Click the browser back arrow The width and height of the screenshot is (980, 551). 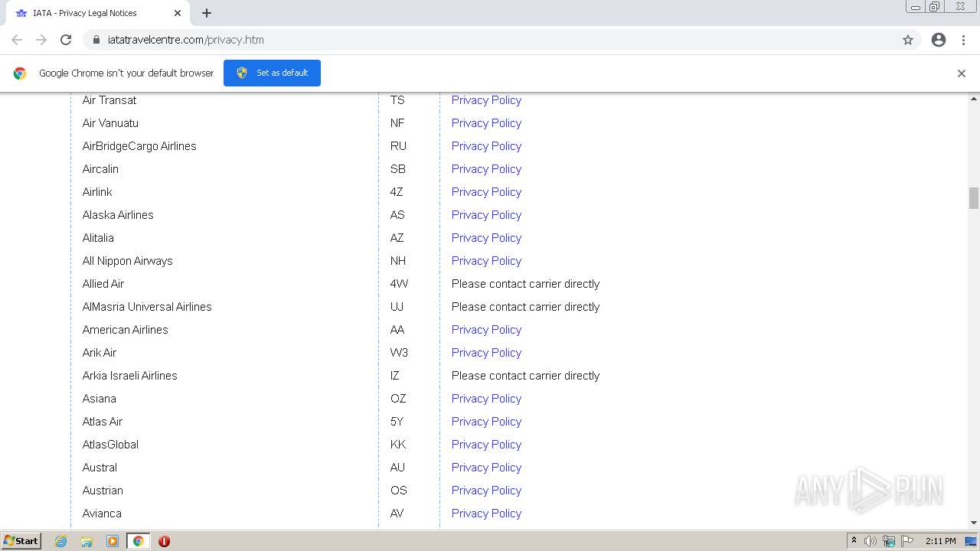pos(17,40)
